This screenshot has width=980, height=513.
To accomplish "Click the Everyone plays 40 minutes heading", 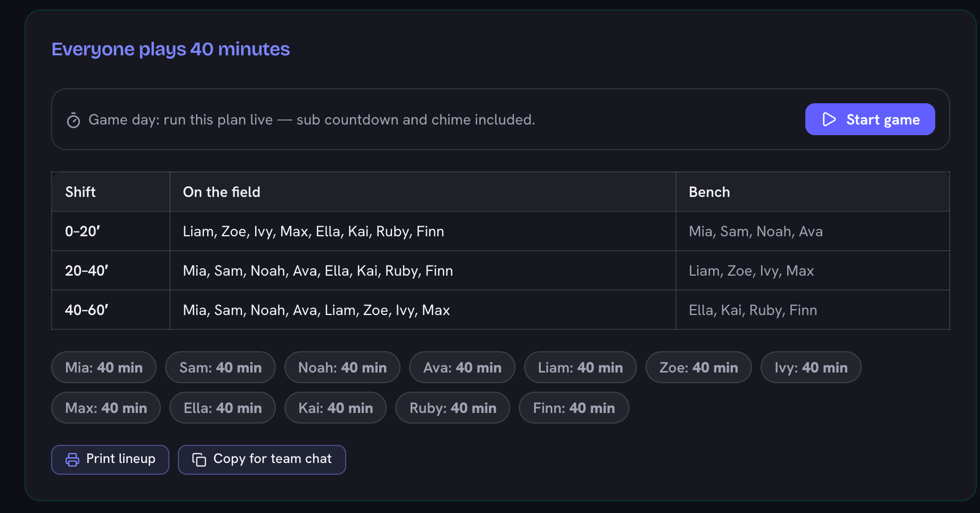I will tap(170, 49).
